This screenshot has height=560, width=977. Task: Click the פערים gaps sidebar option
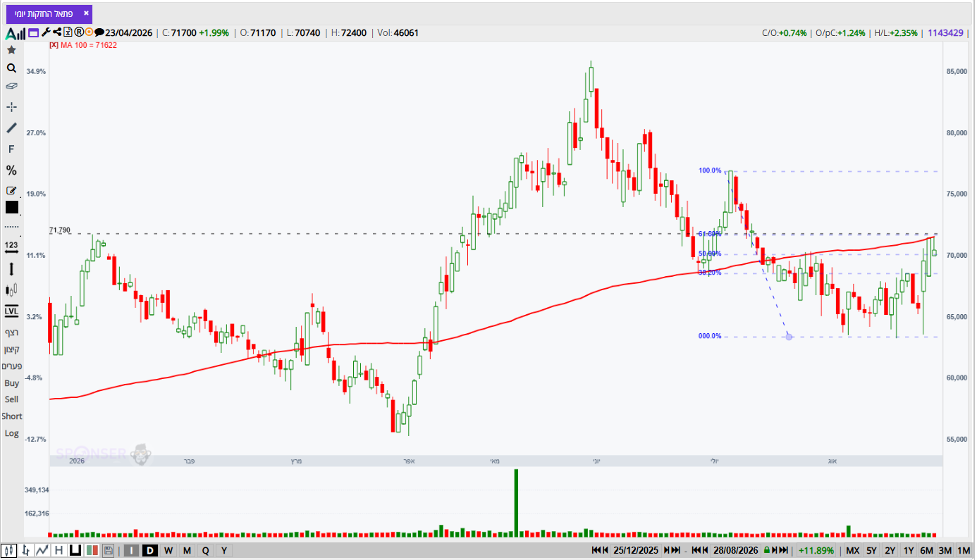[x=11, y=366]
